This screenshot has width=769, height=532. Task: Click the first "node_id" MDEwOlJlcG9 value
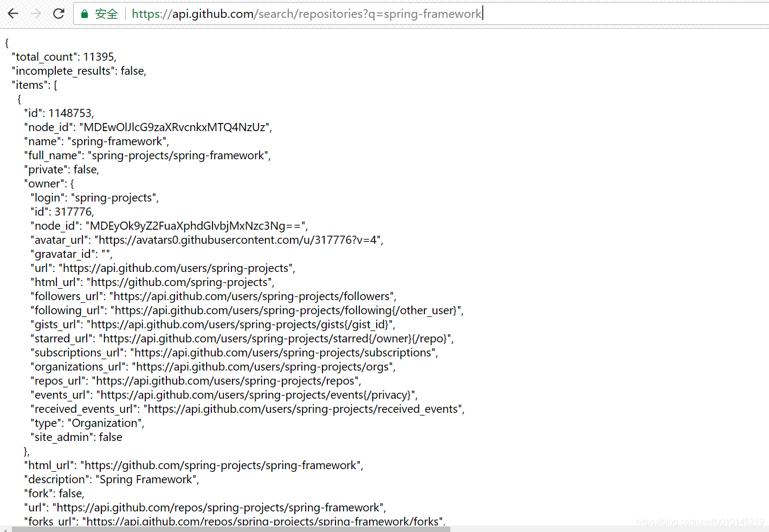175,127
